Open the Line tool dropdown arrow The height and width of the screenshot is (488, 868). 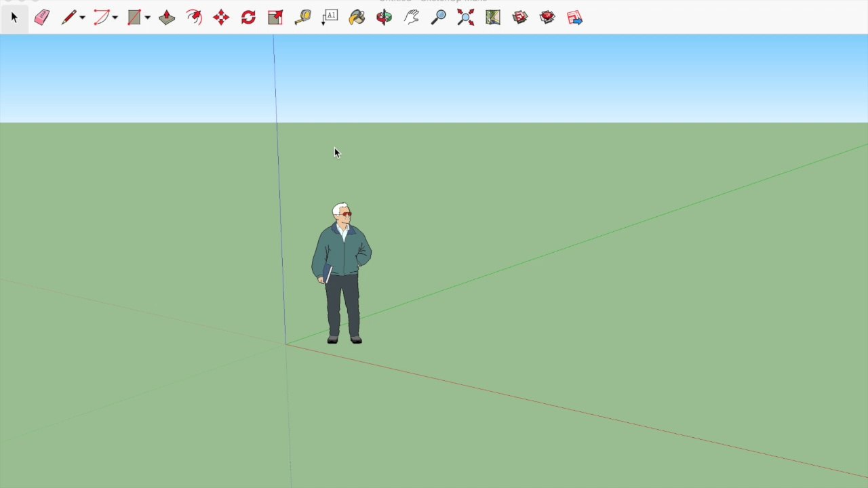(82, 18)
